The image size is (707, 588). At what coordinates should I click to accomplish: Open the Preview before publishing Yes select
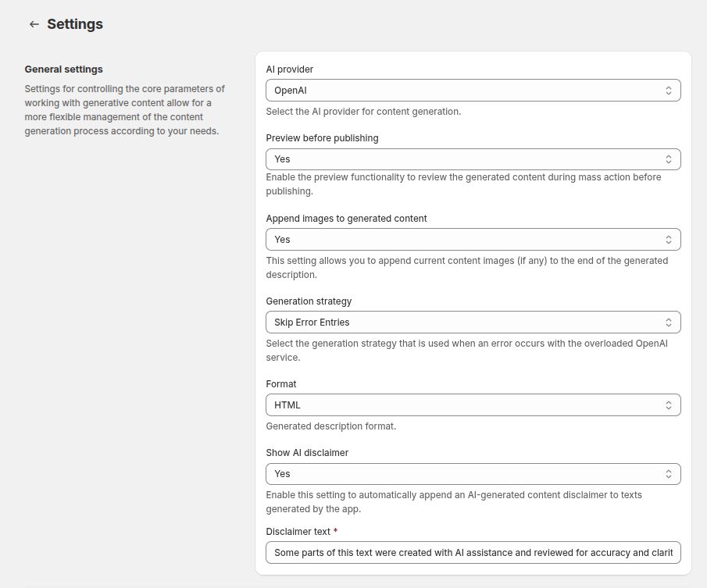[473, 159]
